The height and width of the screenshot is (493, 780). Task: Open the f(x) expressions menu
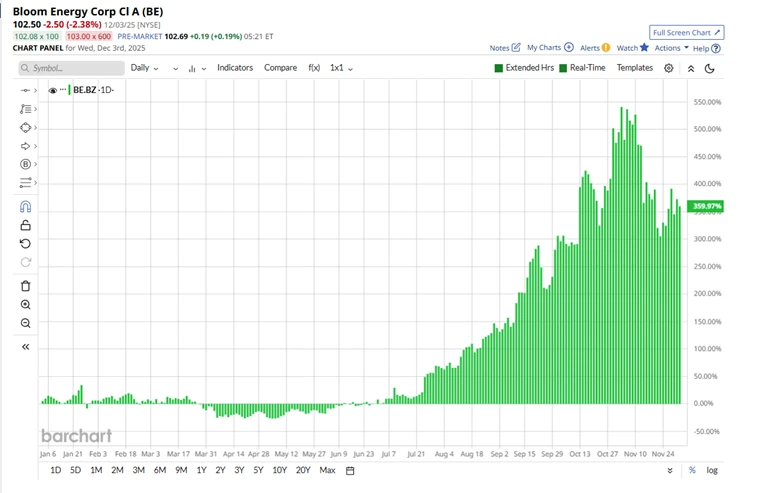click(314, 68)
